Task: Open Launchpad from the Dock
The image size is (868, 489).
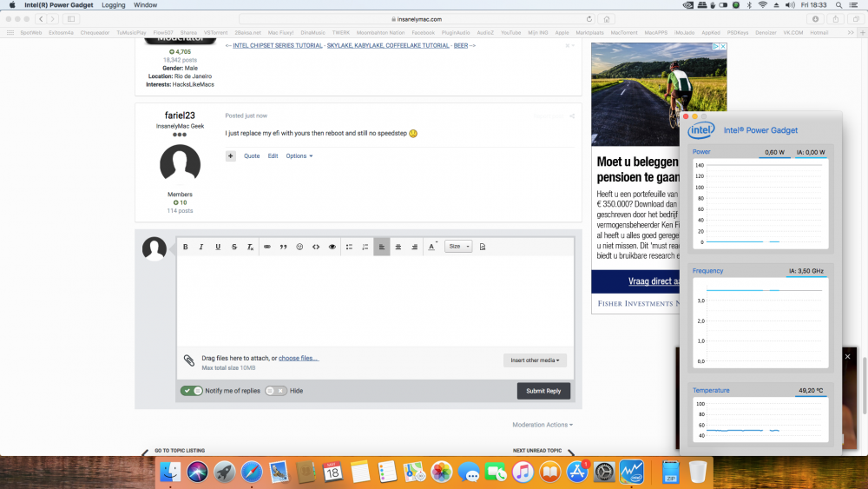Action: [x=224, y=472]
